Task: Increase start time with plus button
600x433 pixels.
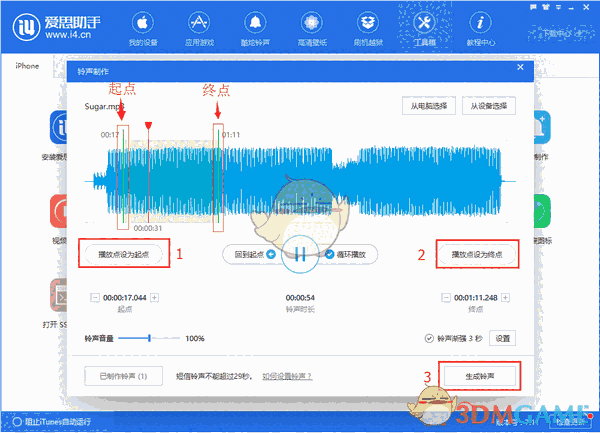Action: (x=154, y=298)
